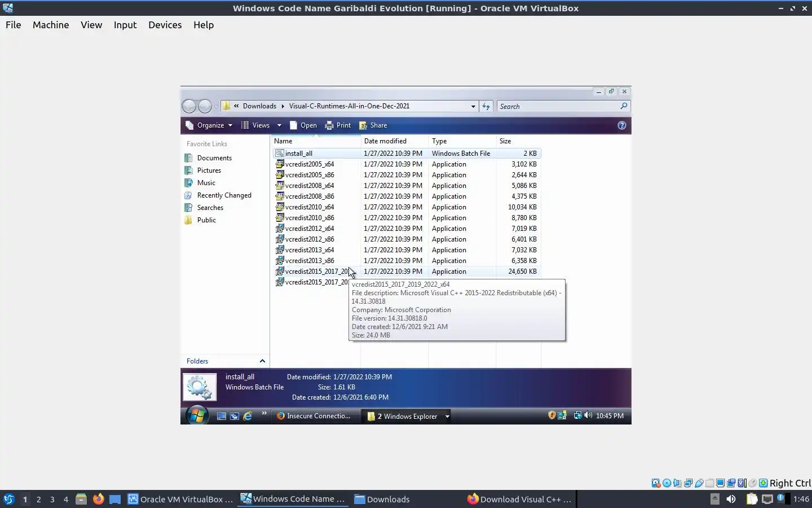
Task: Click Show Desktop quick launch icon
Action: [x=222, y=416]
